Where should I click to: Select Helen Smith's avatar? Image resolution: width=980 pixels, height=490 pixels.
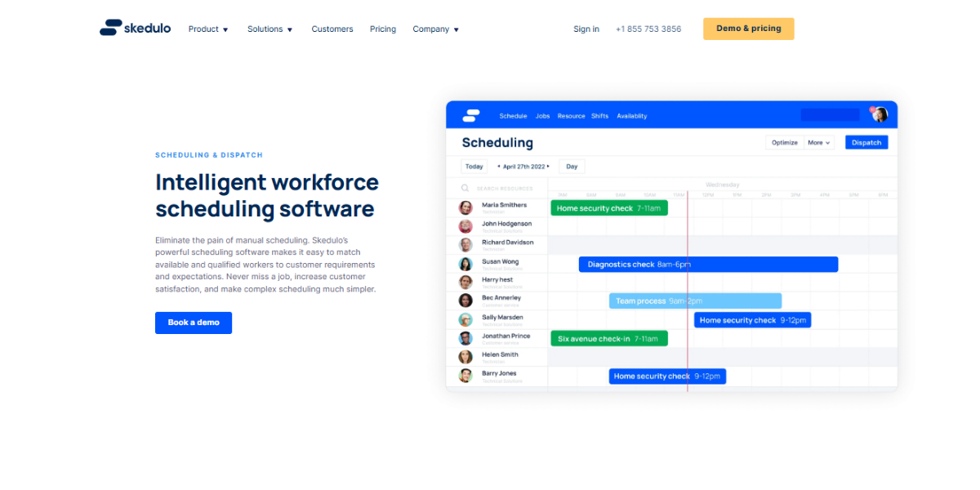(x=465, y=357)
